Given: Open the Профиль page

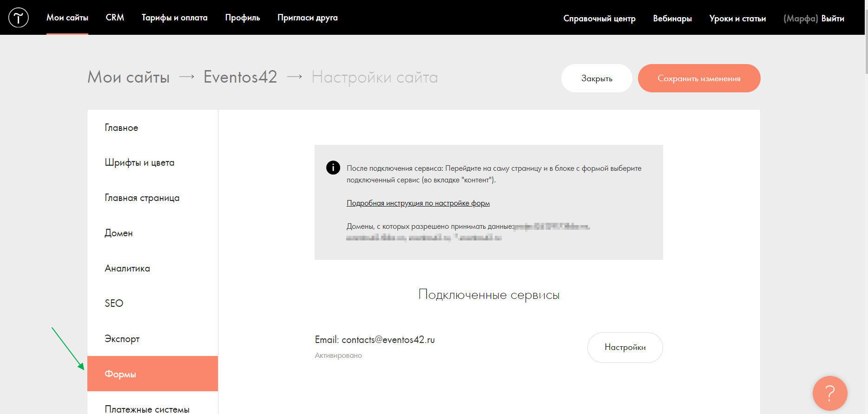Looking at the screenshot, I should 243,18.
